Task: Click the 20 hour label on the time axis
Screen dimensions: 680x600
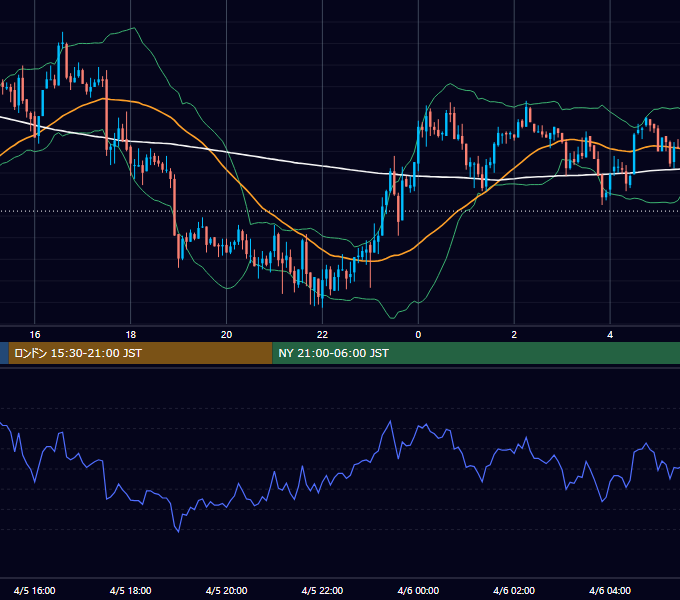Action: coord(226,335)
